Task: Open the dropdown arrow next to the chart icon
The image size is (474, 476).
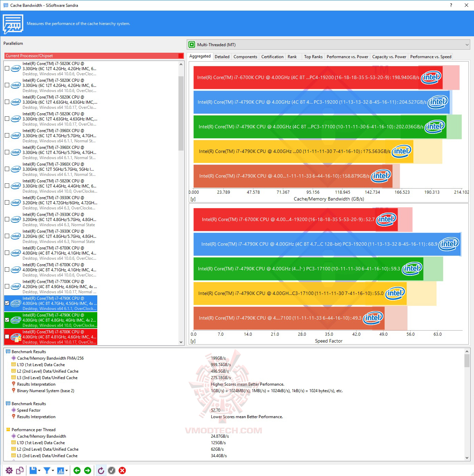Action: pos(66,471)
